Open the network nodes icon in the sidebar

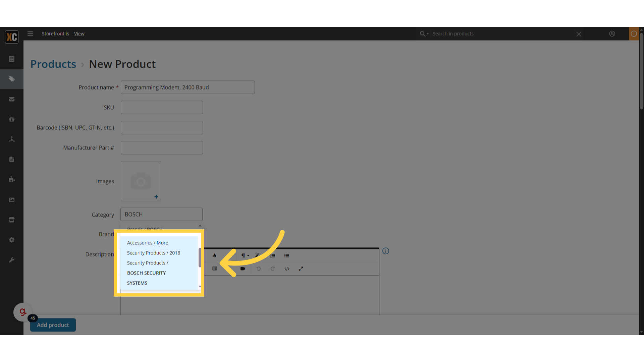coord(12,139)
